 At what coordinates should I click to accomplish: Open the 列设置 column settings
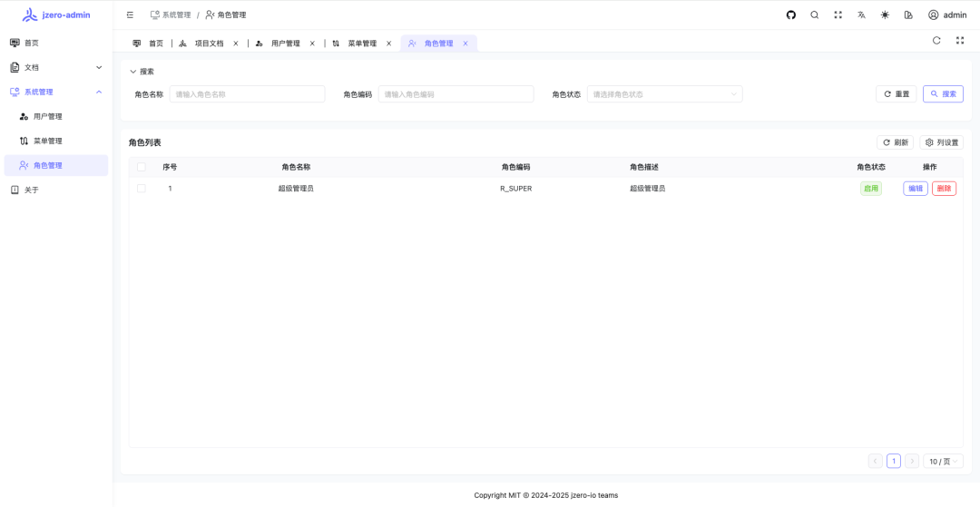point(941,142)
